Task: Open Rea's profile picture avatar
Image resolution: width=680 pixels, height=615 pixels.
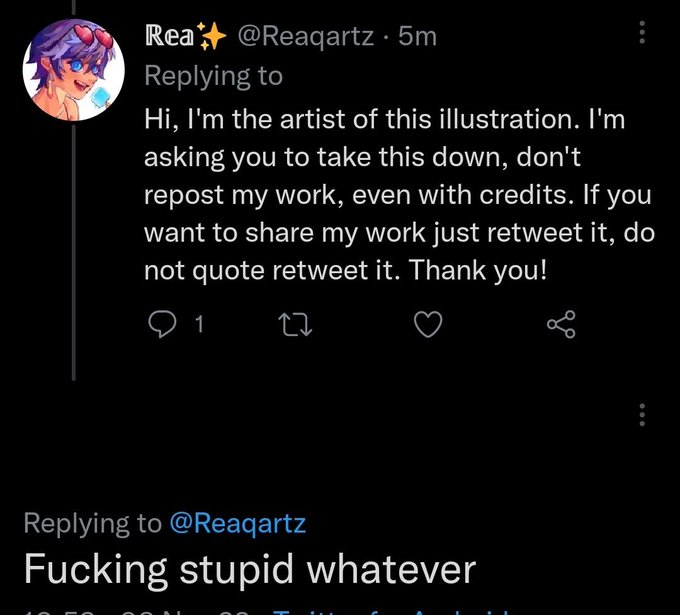Action: click(74, 70)
